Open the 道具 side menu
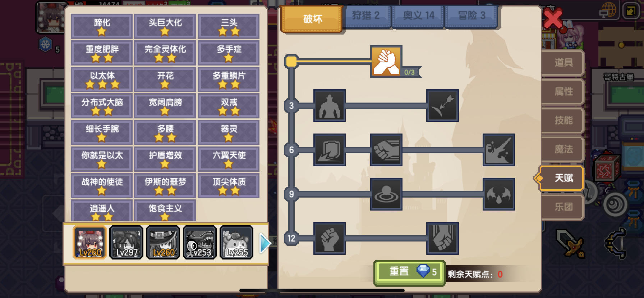Viewport: 644px width, 298px height. tap(563, 63)
